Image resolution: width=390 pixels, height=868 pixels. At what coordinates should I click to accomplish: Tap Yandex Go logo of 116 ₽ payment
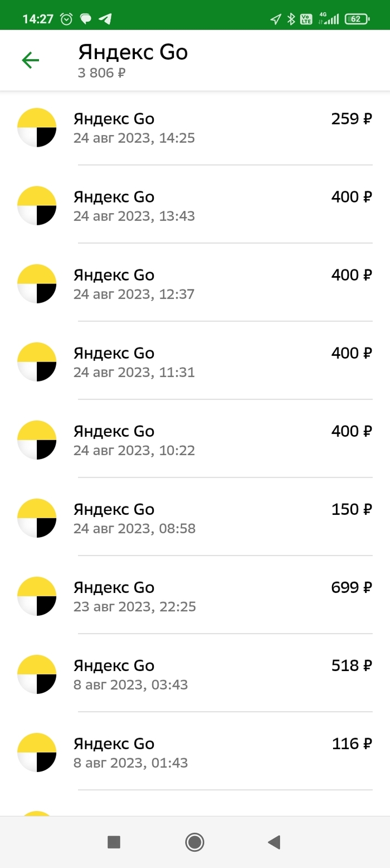37,753
